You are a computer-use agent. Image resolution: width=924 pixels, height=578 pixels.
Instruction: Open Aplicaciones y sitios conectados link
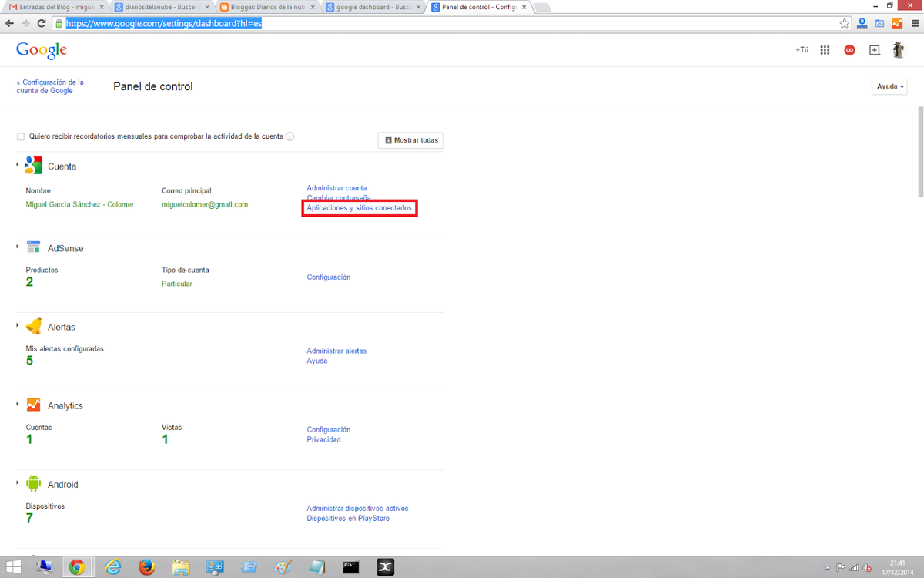pyautogui.click(x=359, y=208)
